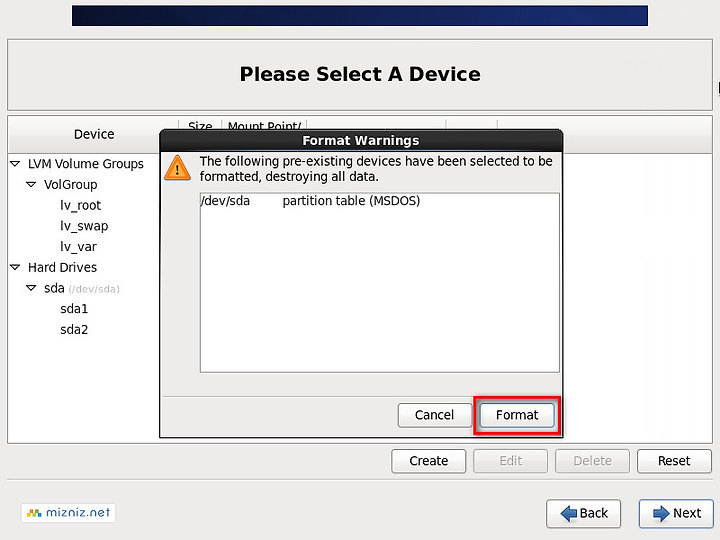Click the Reset button

(x=674, y=461)
